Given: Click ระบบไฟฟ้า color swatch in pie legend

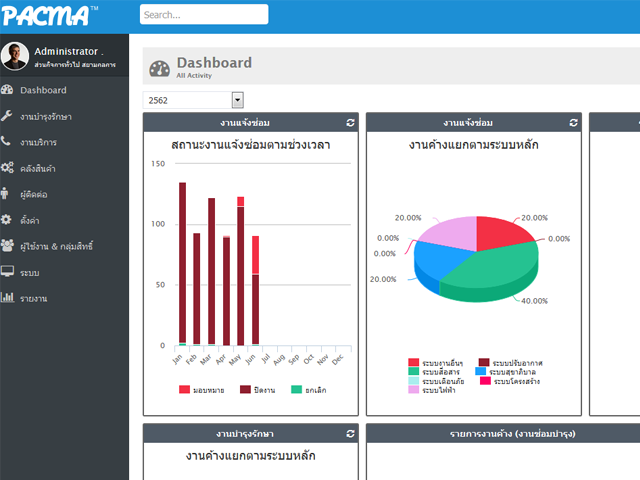Looking at the screenshot, I should point(414,390).
